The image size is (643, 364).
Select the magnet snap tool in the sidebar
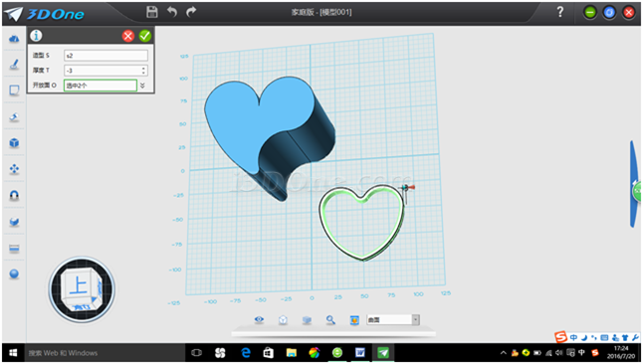click(x=14, y=196)
